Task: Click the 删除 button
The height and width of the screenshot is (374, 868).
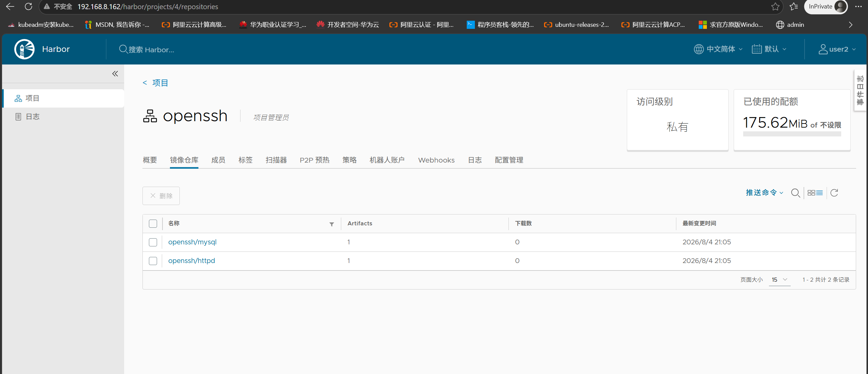Action: tap(161, 196)
